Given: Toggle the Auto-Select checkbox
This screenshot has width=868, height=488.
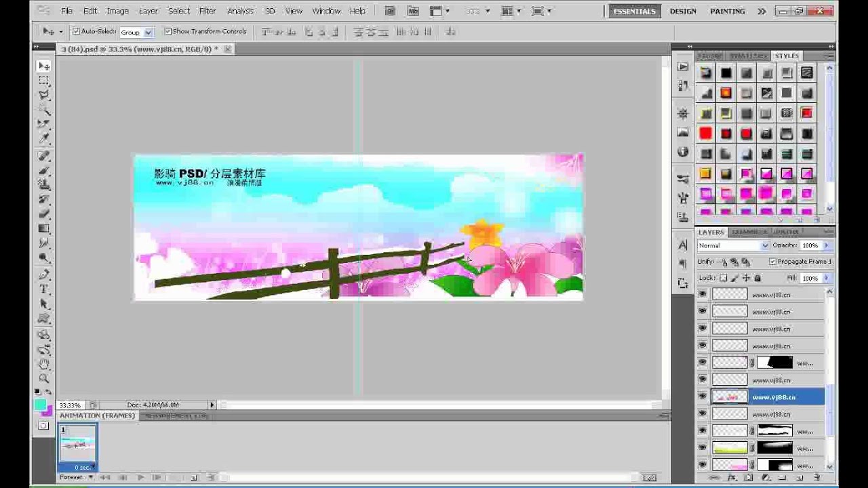Looking at the screenshot, I should tap(76, 31).
